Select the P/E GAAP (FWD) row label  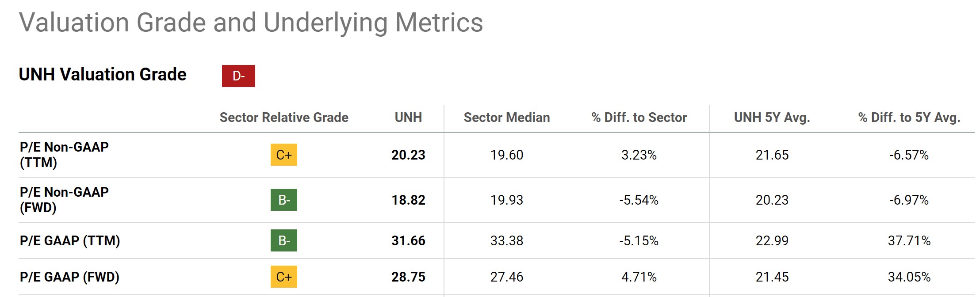(69, 277)
